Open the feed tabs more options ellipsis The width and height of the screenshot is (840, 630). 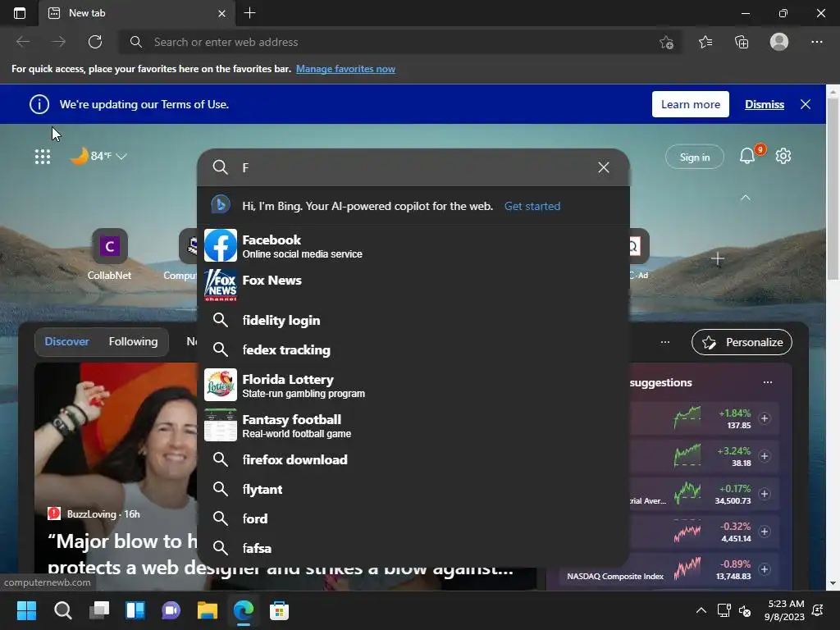coord(664,342)
